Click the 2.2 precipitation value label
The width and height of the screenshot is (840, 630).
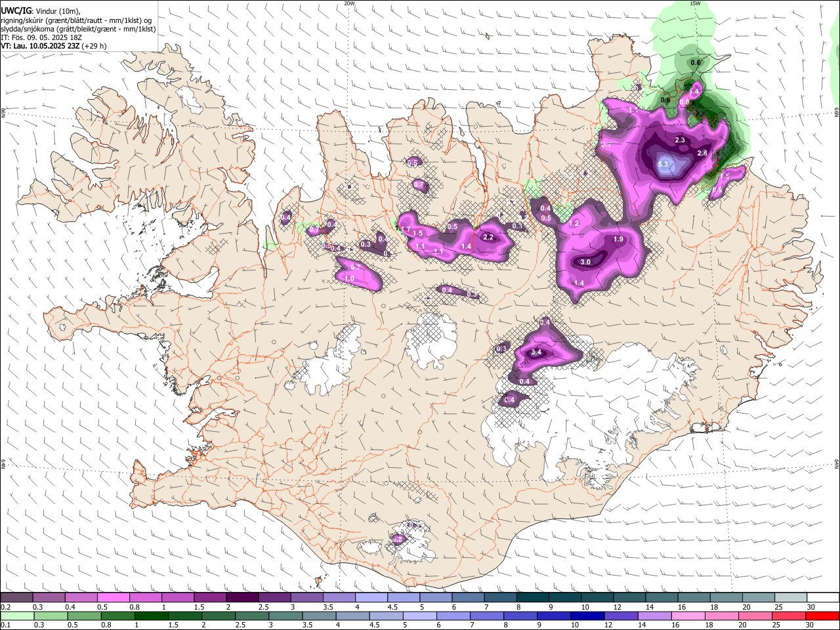pos(488,237)
